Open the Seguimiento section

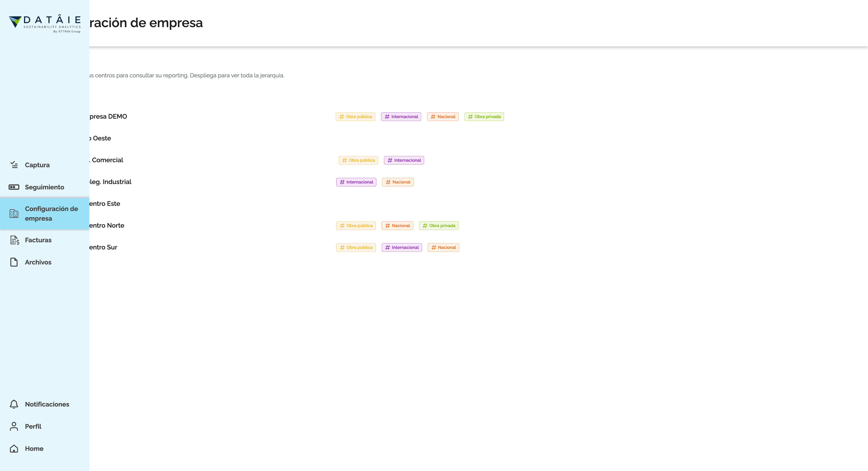point(45,187)
